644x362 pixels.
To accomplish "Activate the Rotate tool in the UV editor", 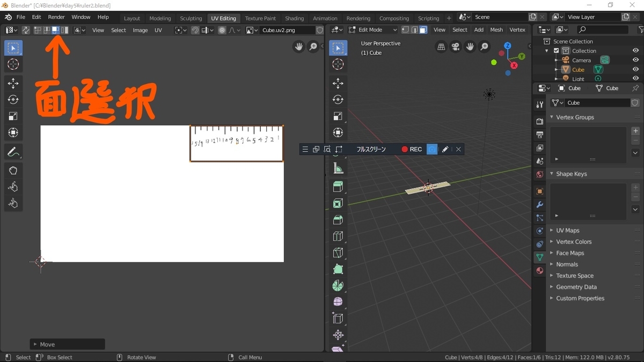I will point(13,100).
